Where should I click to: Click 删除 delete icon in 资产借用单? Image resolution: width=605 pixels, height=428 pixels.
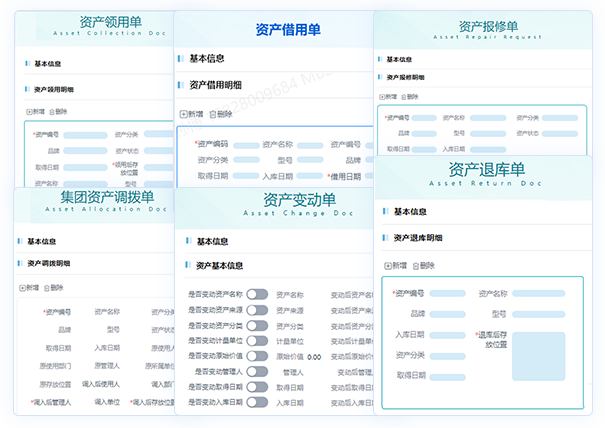[x=213, y=114]
